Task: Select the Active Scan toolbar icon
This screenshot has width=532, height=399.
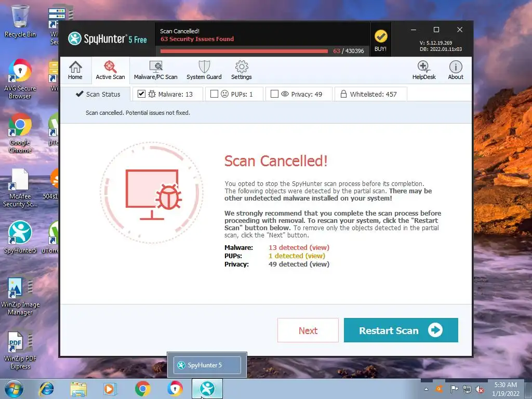Action: 110,70
